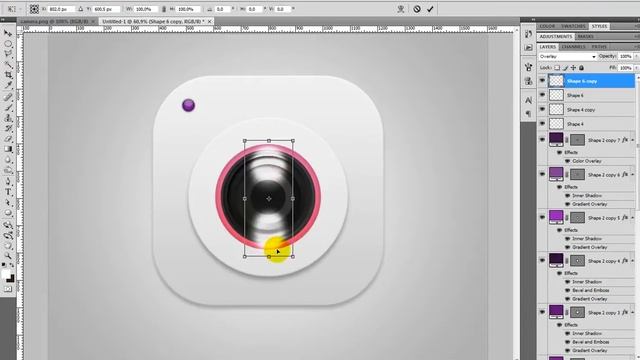640x360 pixels.
Task: Select the Clone Stamp tool
Action: pyautogui.click(x=8, y=118)
